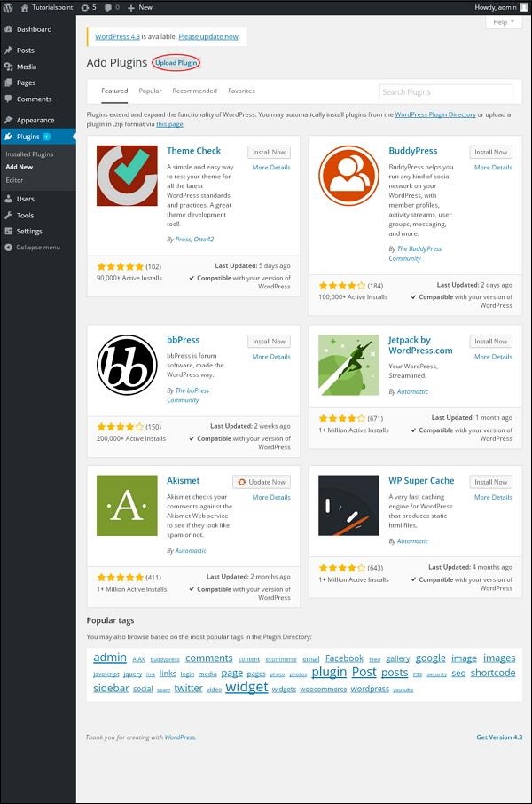Open the Tools sidebar icon

click(x=11, y=214)
